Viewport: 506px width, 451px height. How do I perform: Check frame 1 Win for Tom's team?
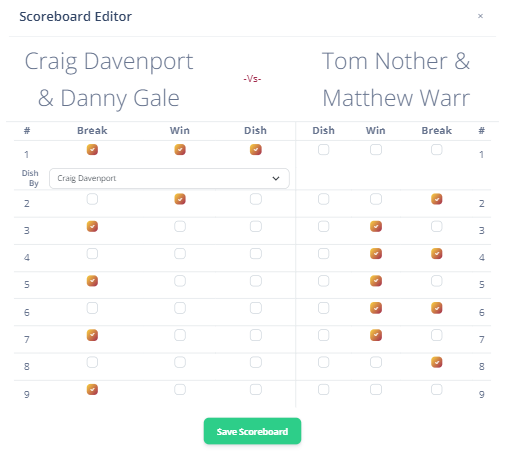[376, 149]
